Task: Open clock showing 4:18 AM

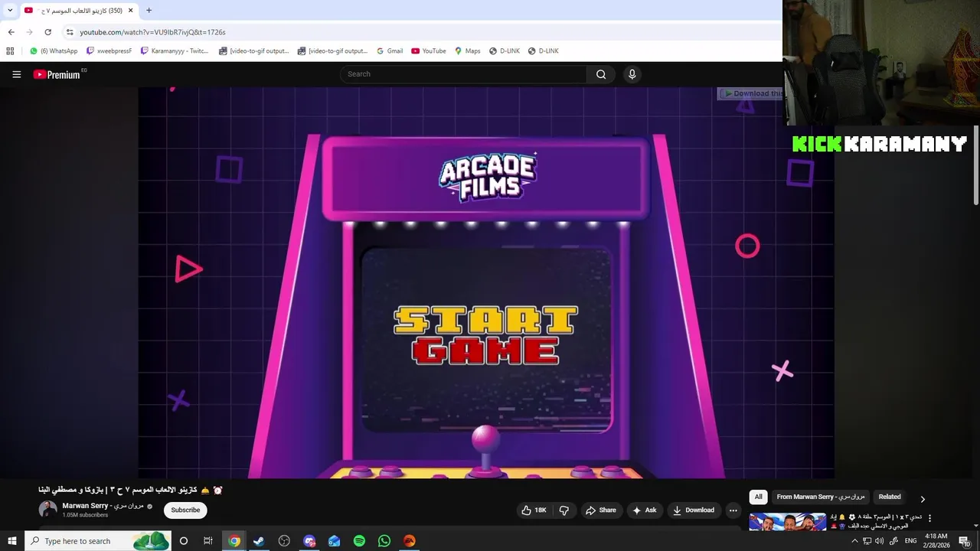Action: pyautogui.click(x=936, y=541)
